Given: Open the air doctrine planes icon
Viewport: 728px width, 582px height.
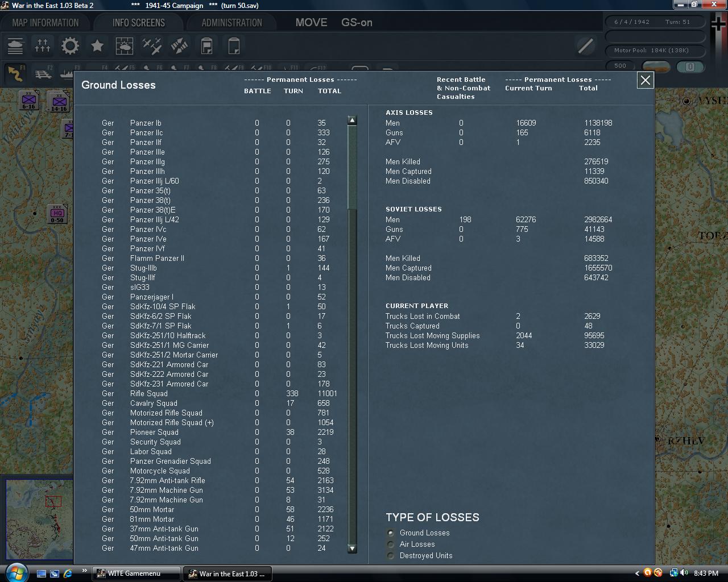Looking at the screenshot, I should point(152,46).
